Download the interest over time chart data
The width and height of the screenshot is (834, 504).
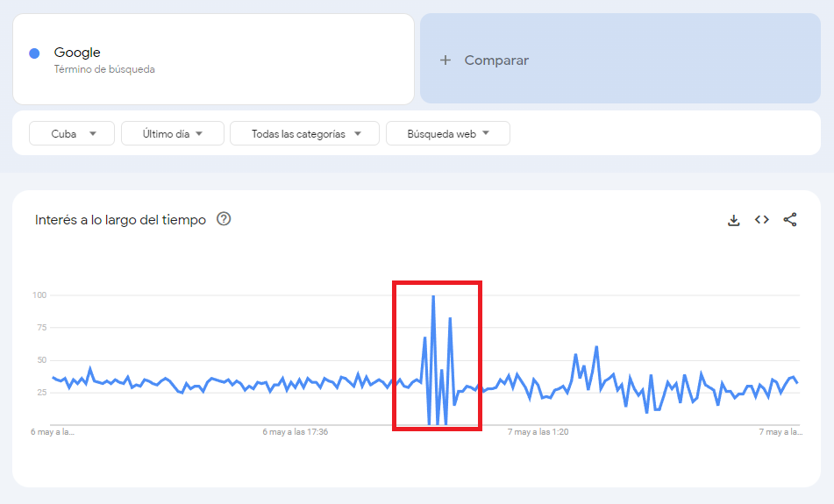[733, 220]
